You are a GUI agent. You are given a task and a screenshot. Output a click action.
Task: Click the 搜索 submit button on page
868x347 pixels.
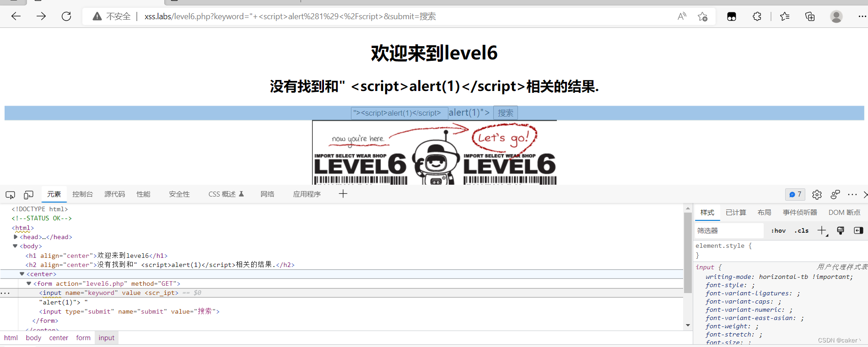pyautogui.click(x=506, y=113)
